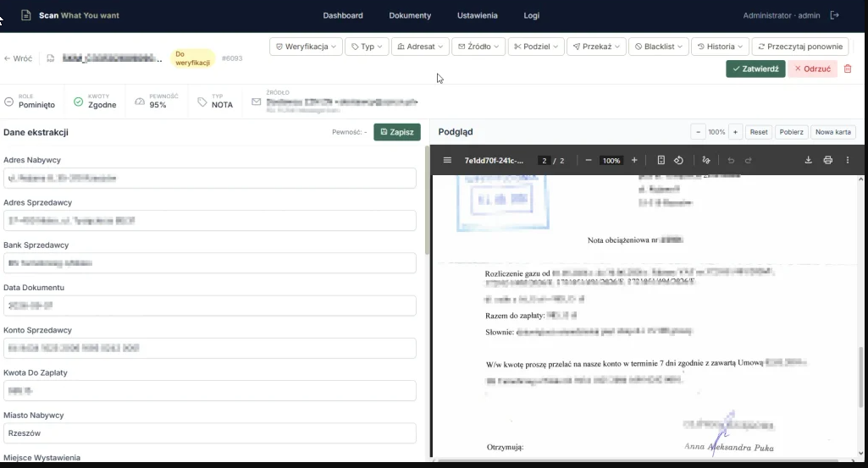Image resolution: width=868 pixels, height=468 pixels.
Task: Click the Kwota Do Zapłaty input field
Action: [x=210, y=390]
